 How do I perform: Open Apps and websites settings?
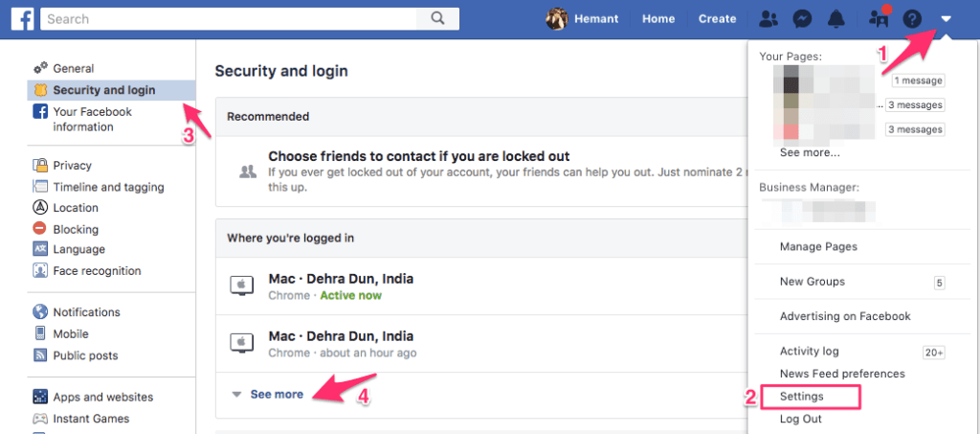click(102, 397)
